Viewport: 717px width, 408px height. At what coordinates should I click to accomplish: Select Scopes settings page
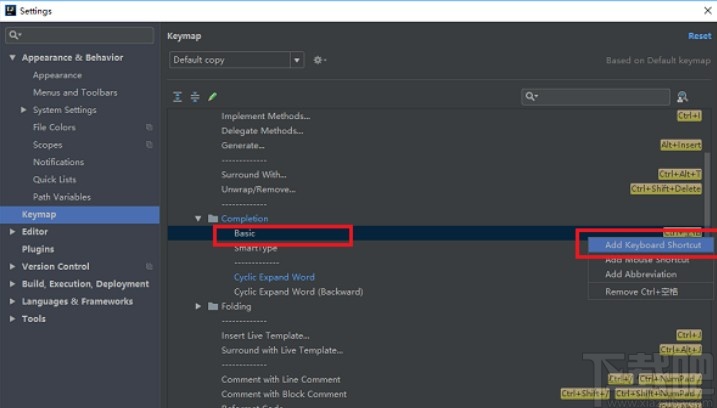pos(47,145)
